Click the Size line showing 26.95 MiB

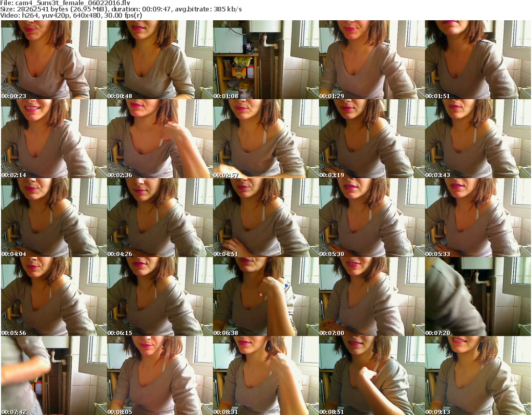point(121,9)
